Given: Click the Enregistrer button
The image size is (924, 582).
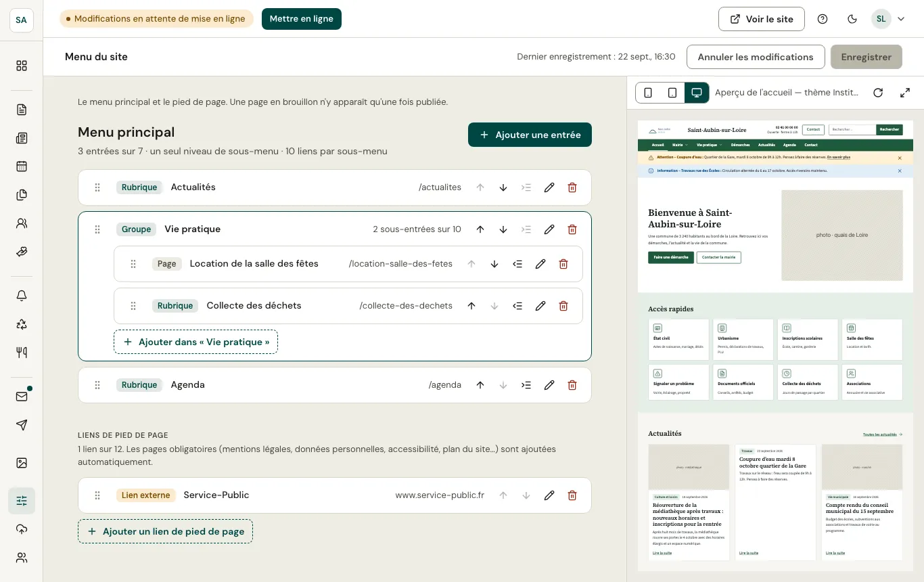Looking at the screenshot, I should tap(867, 57).
